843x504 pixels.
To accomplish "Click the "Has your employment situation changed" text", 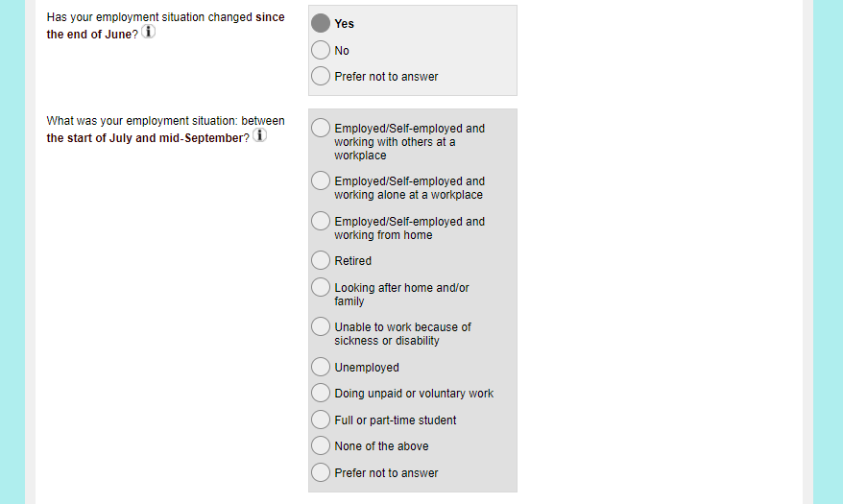I will click(149, 17).
